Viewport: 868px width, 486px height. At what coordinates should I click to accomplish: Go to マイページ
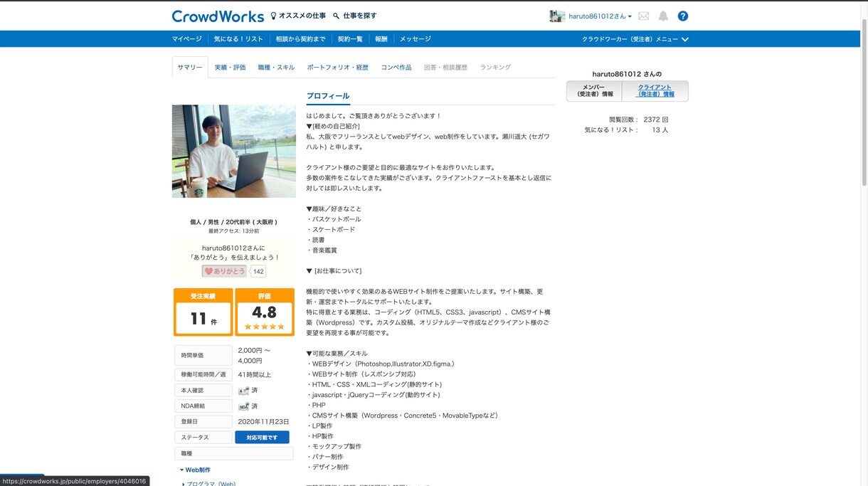pos(186,39)
